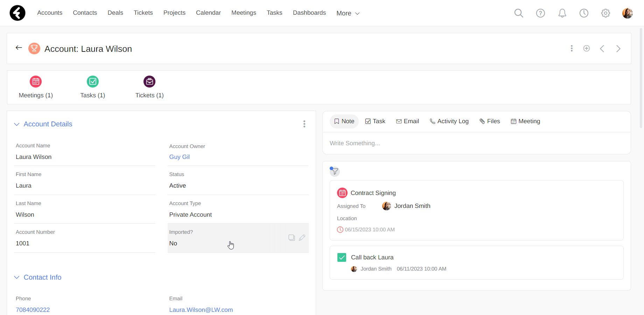This screenshot has height=315, width=644.
Task: Select the Task tab
Action: pos(375,121)
